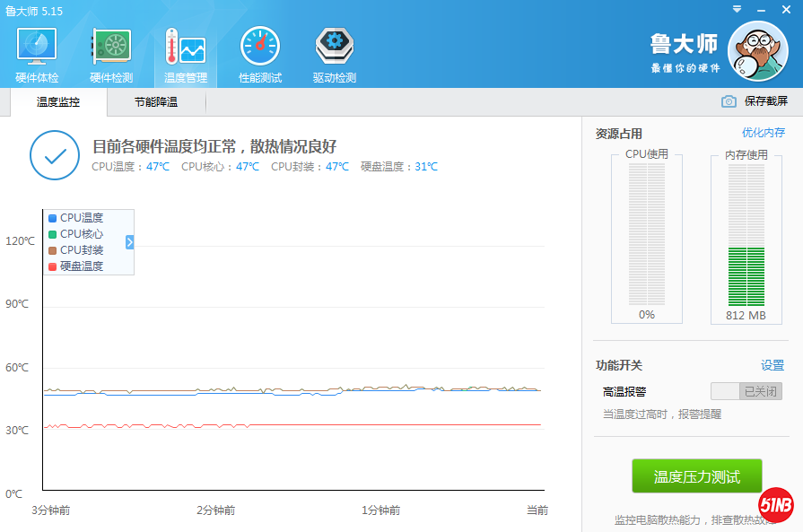Open the title bar main menu dropdown

[737, 9]
